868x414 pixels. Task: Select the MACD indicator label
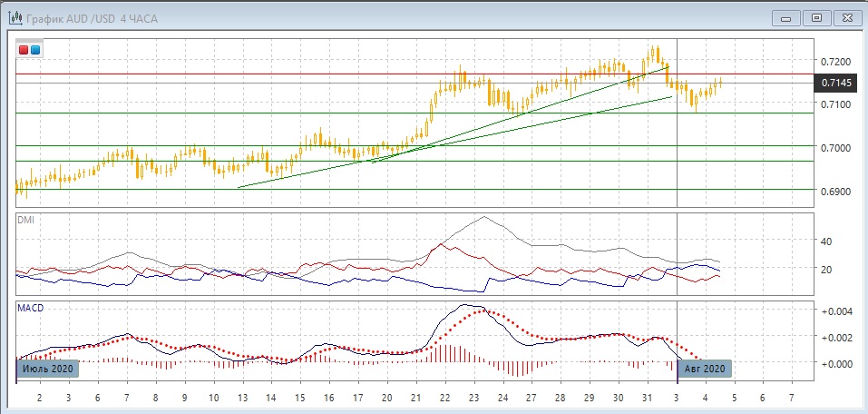(x=30, y=308)
